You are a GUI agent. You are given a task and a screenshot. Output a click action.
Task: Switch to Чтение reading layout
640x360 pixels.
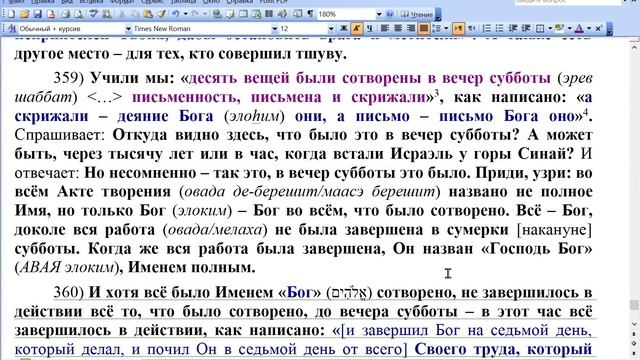(x=416, y=14)
